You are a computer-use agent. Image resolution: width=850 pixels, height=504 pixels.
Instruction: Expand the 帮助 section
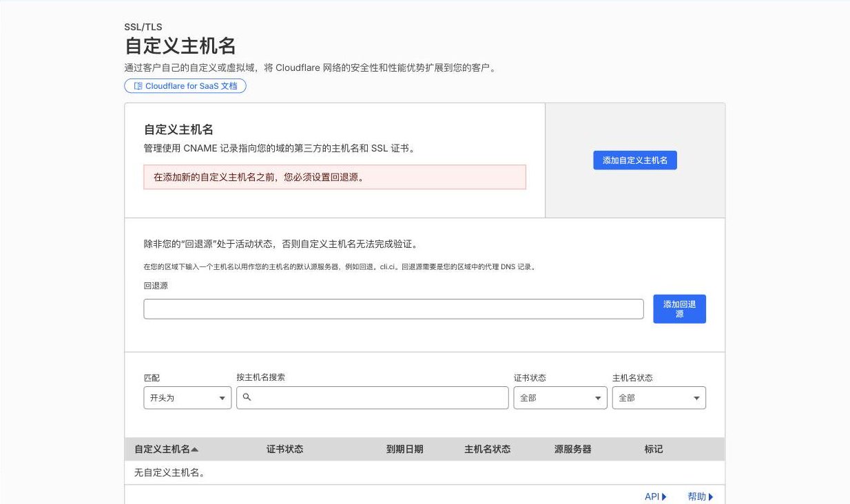tap(701, 496)
